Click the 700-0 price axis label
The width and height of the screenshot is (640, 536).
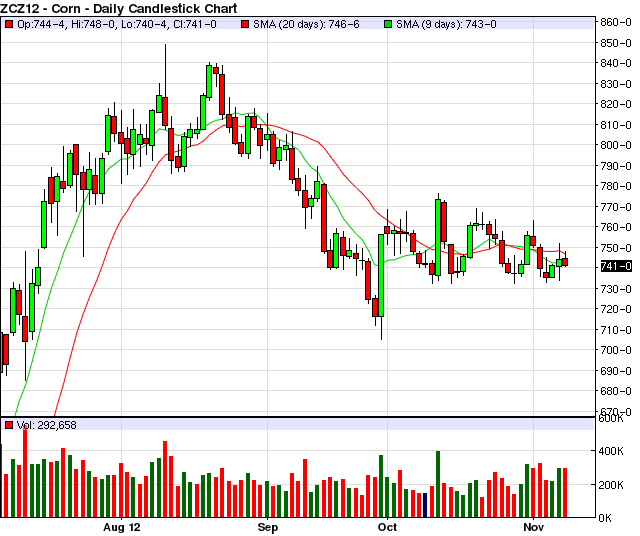tap(616, 350)
